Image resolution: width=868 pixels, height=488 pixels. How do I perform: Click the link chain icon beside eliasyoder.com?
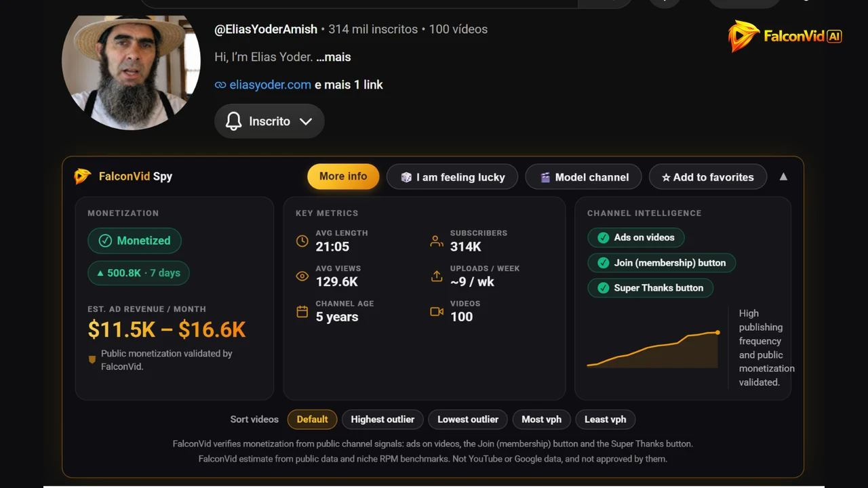click(x=220, y=85)
